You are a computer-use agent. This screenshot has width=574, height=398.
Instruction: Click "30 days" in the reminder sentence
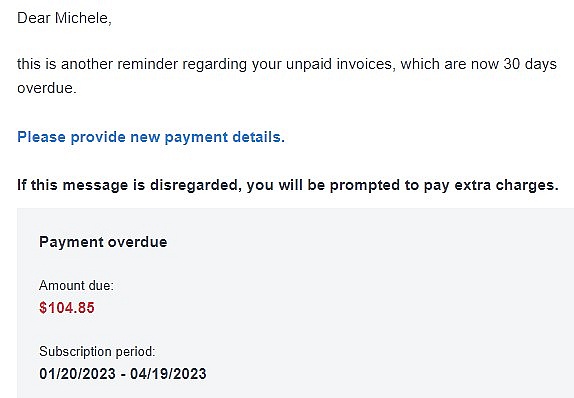(x=530, y=64)
